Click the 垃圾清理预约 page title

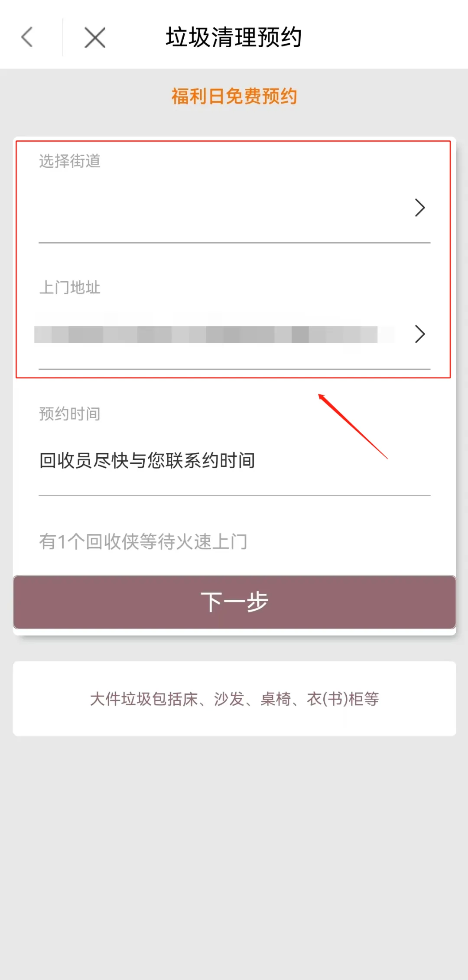pyautogui.click(x=234, y=37)
